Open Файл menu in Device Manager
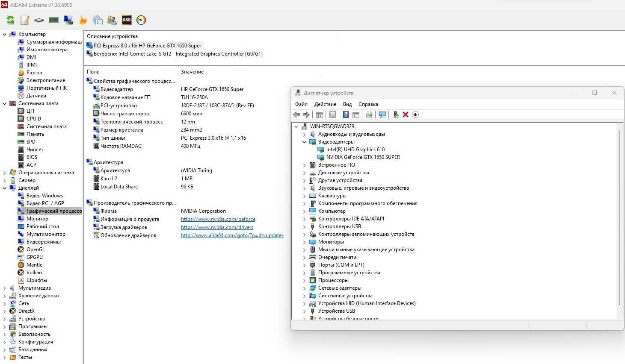Image resolution: width=625 pixels, height=364 pixels. point(301,104)
